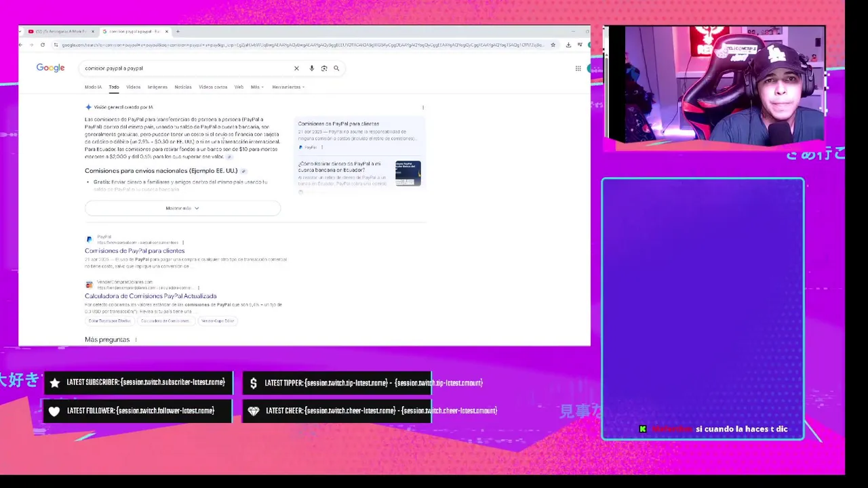Select the 'Modo IA' search tab

pos(93,87)
